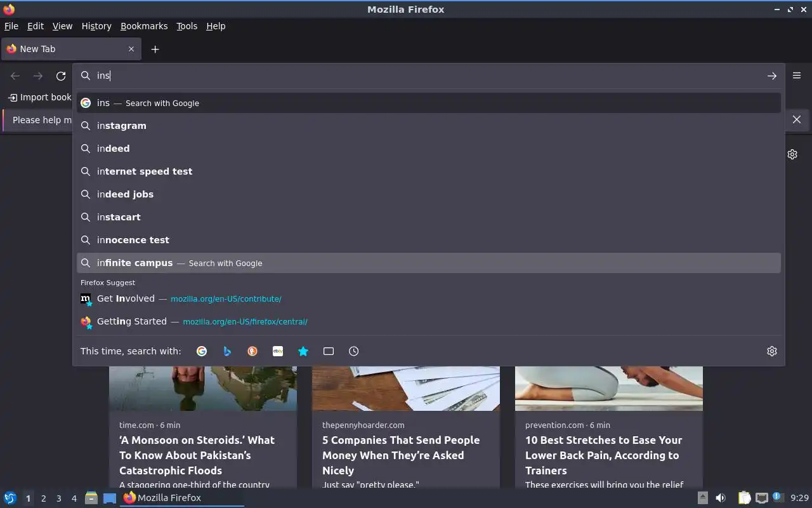Choose the indeed suggestion
The image size is (812, 508).
coord(429,149)
